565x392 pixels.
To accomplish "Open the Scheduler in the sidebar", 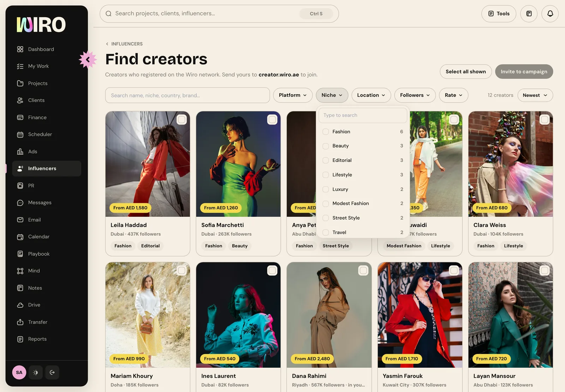I will point(47,134).
